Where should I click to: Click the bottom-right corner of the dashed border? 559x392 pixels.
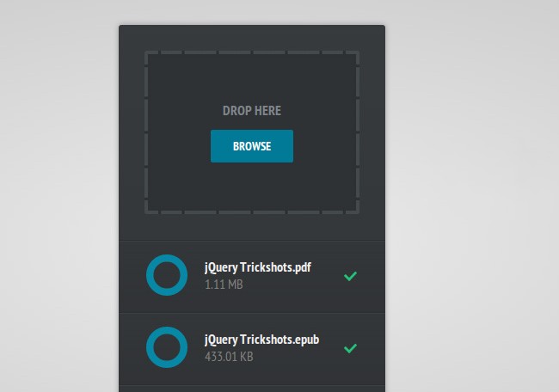(x=357, y=211)
